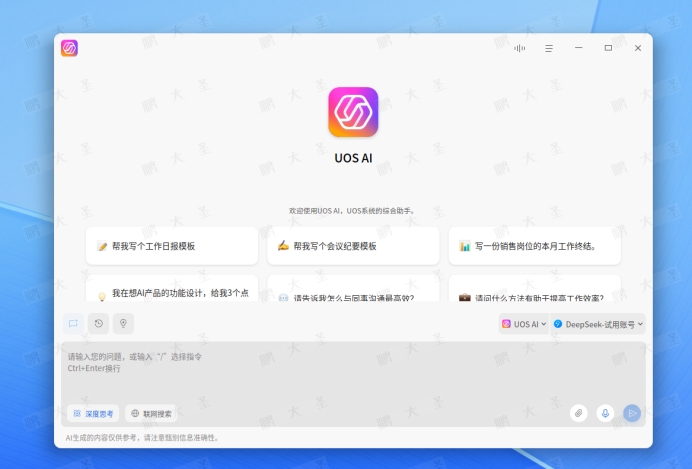692x469 pixels.
Task: Open the voice waveform conversation icon
Action: click(x=519, y=48)
